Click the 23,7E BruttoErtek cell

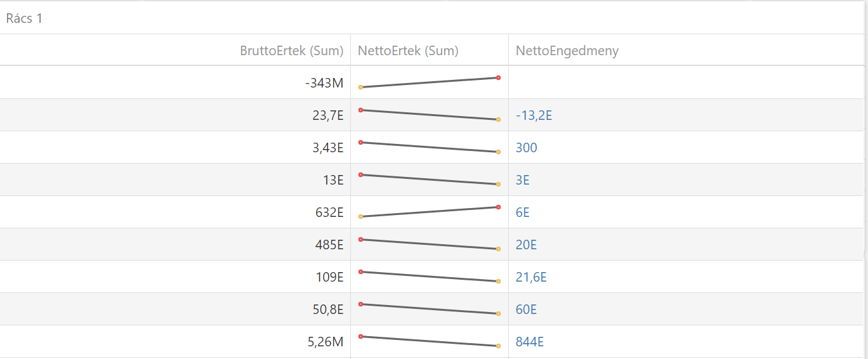(x=328, y=115)
